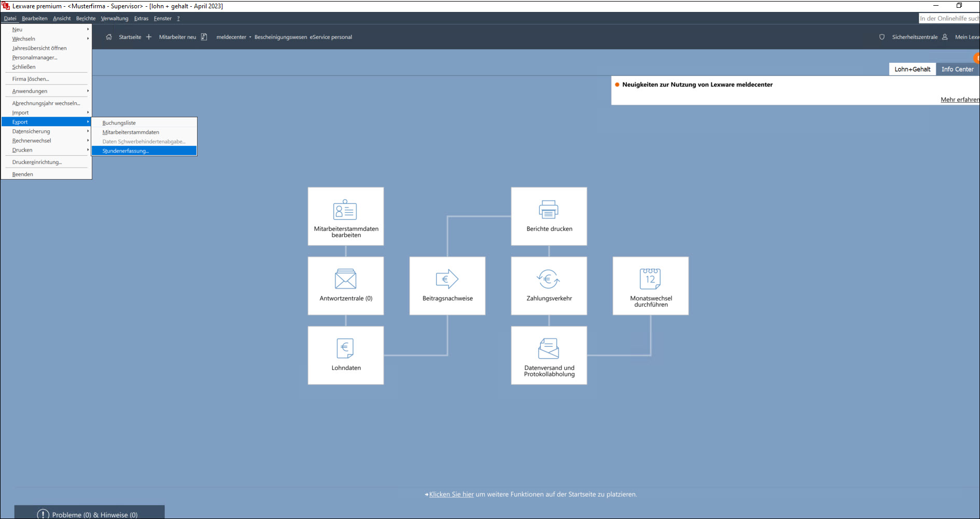Click the home icon before Startseite
The image size is (980, 519).
(109, 37)
